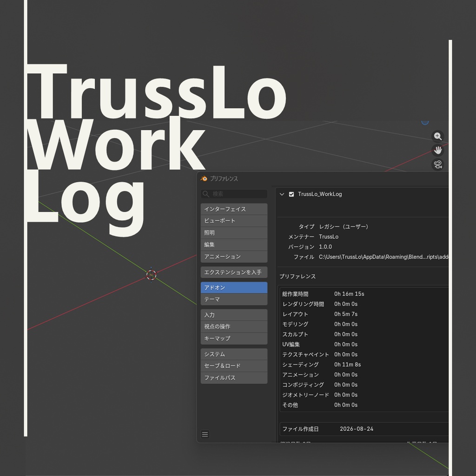Viewport: 476px width, 476px height.
Task: Click the Blender logo in Preferences title
Action: coord(204,178)
